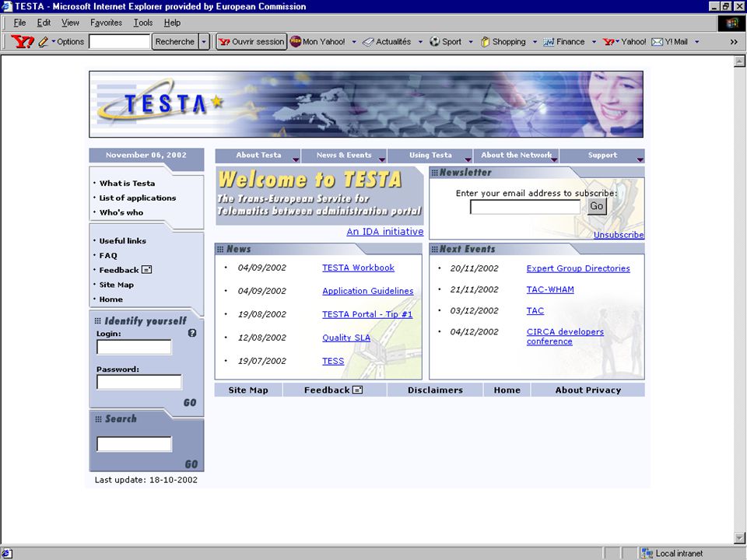
Task: Open the Options dropdown arrow in Yahoo toolbar
Action: (54, 41)
